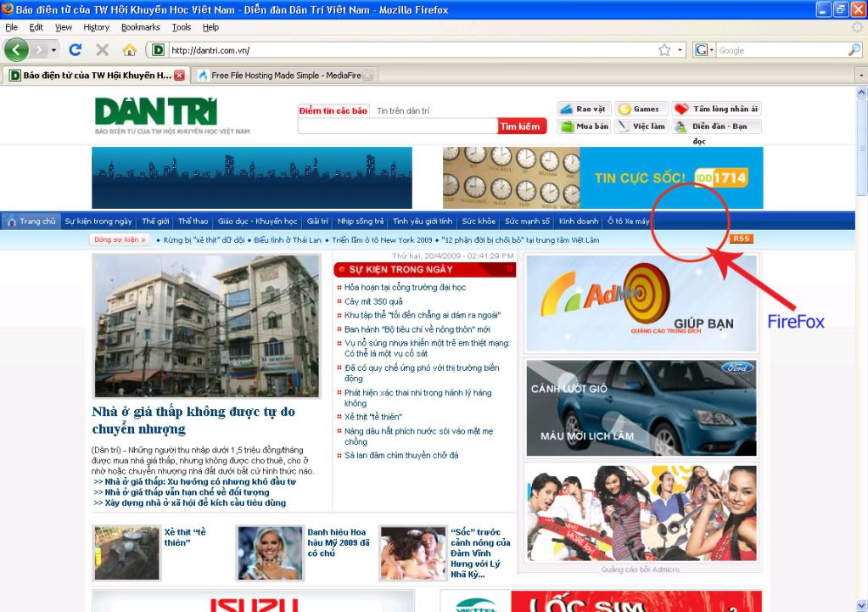Image resolution: width=868 pixels, height=612 pixels.
Task: Click the Dòng sự kiện label
Action: pos(119,240)
